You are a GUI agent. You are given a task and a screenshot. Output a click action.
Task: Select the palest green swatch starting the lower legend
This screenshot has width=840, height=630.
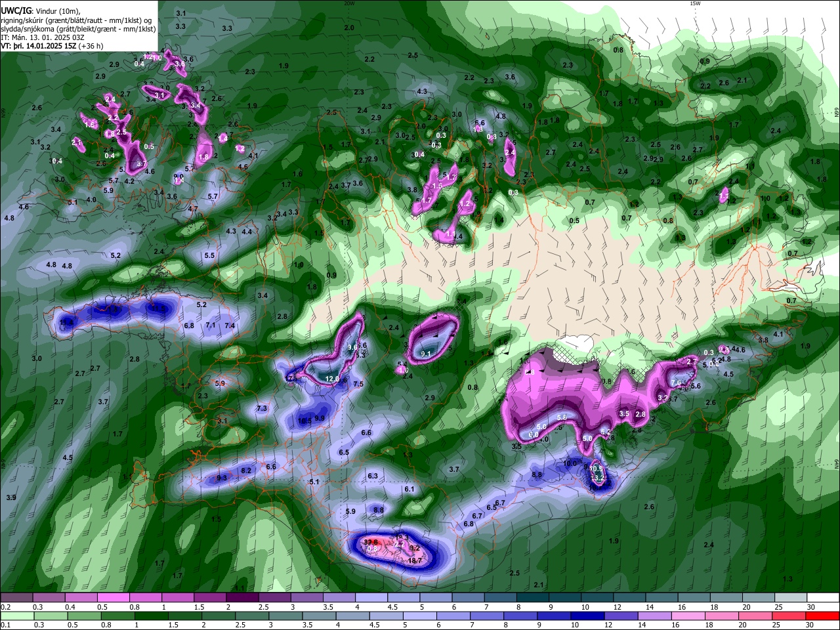click(x=17, y=616)
